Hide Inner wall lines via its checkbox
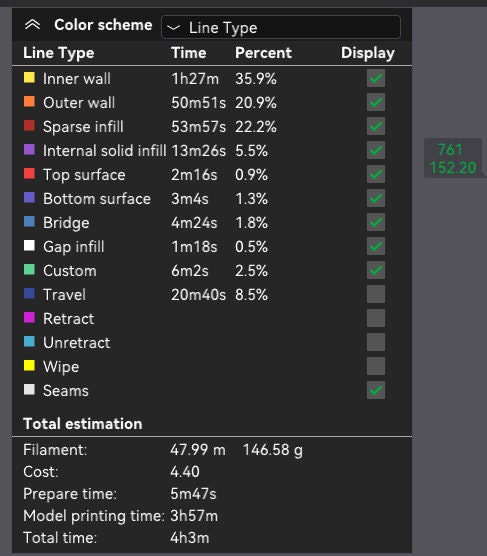This screenshot has height=556, width=487. click(x=376, y=78)
